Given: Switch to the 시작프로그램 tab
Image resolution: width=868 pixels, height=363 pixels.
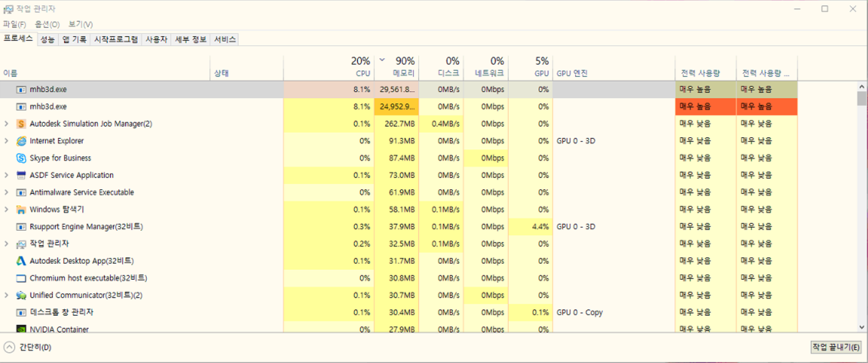Looking at the screenshot, I should click(116, 39).
